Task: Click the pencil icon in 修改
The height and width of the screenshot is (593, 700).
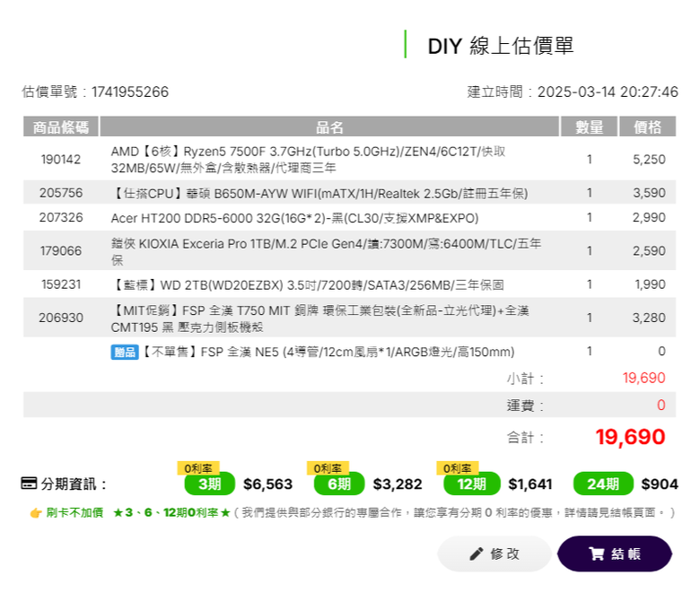Action: 477,554
